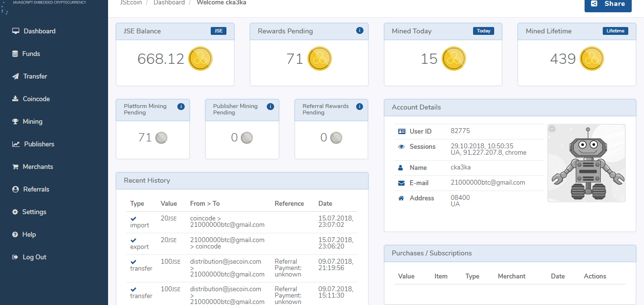Click the Lifetime badge on Mined Lifetime
Screen dimensions: 644x305
coord(616,31)
